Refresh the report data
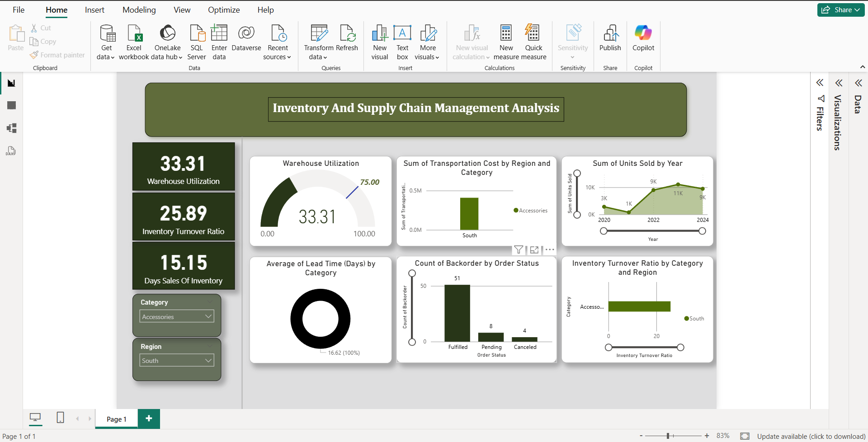868x442 pixels. [347, 38]
